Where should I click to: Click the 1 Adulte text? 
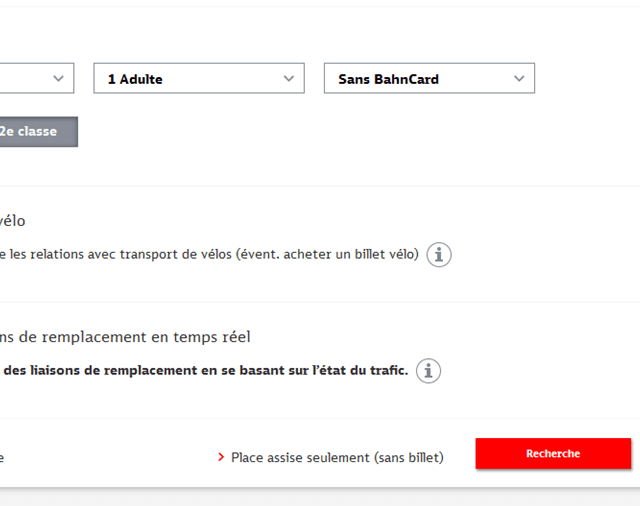[135, 79]
